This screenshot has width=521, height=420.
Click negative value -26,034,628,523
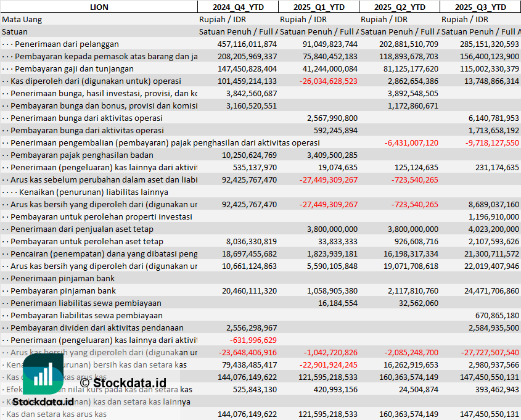[328, 81]
